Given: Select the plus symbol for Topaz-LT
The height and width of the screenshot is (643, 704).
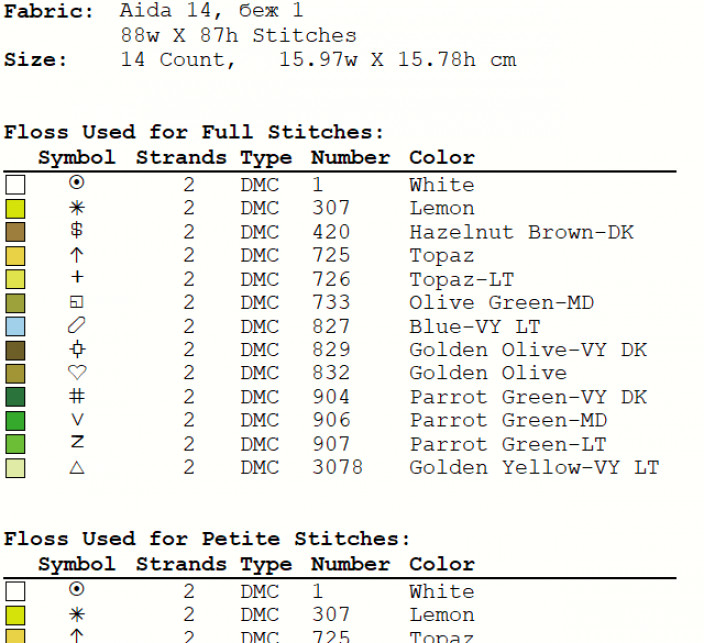Looking at the screenshot, I should [77, 277].
